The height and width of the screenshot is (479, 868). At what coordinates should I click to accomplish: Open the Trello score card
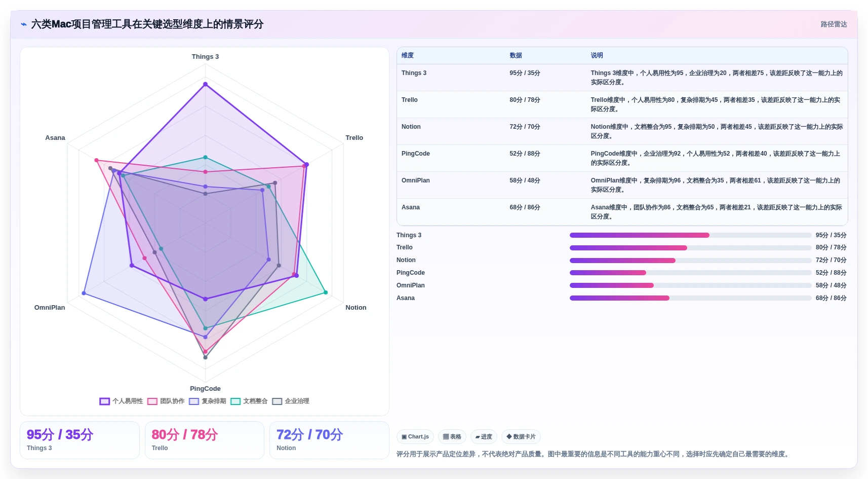pyautogui.click(x=205, y=440)
